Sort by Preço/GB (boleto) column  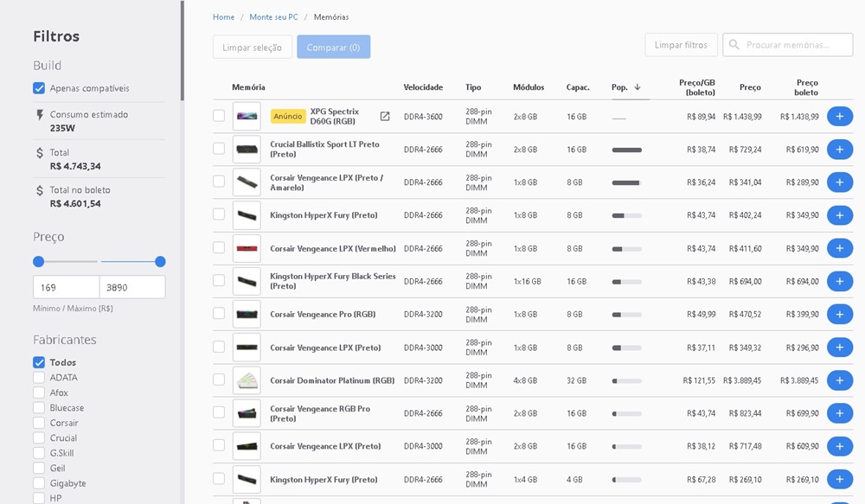pyautogui.click(x=696, y=87)
